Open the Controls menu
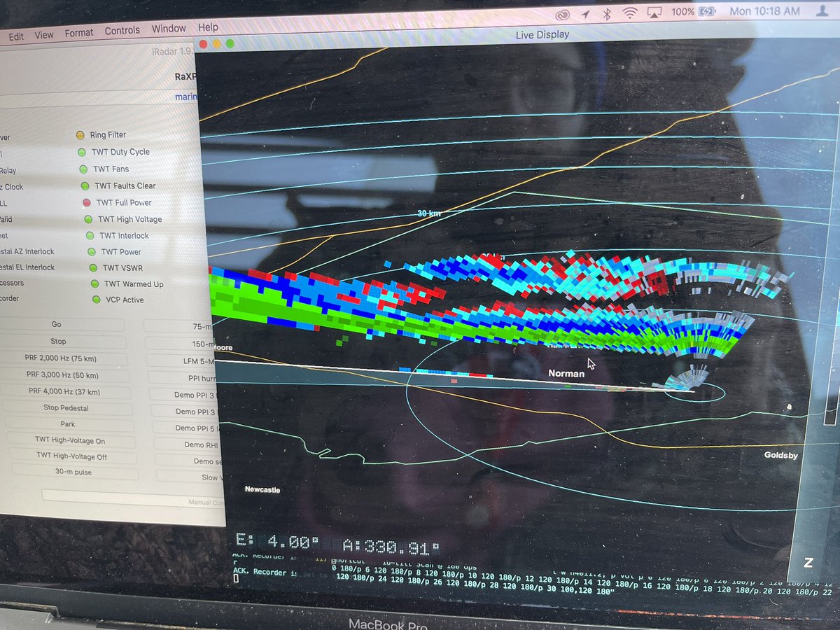The width and height of the screenshot is (840, 630). coord(122,31)
